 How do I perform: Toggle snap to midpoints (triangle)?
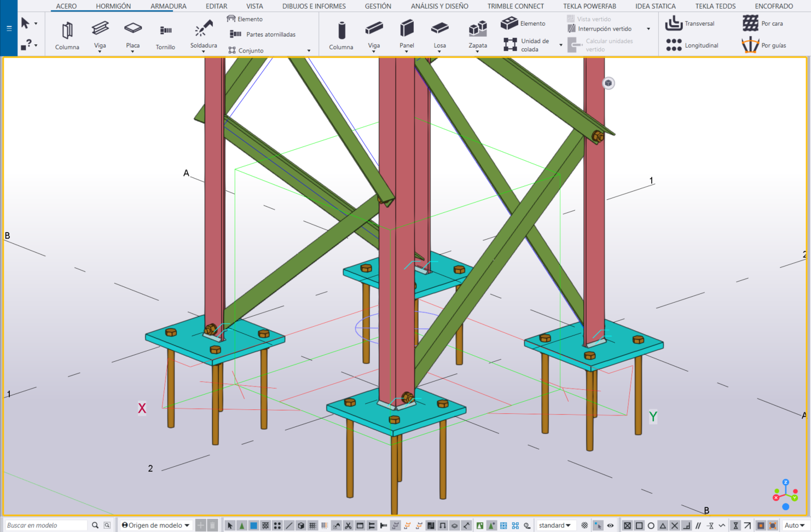point(663,525)
